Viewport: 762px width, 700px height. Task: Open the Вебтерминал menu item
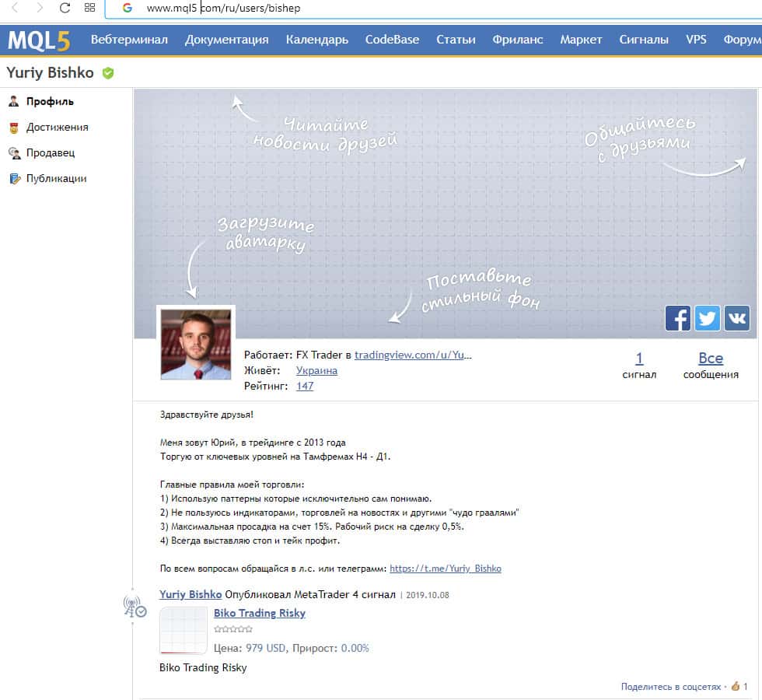129,40
